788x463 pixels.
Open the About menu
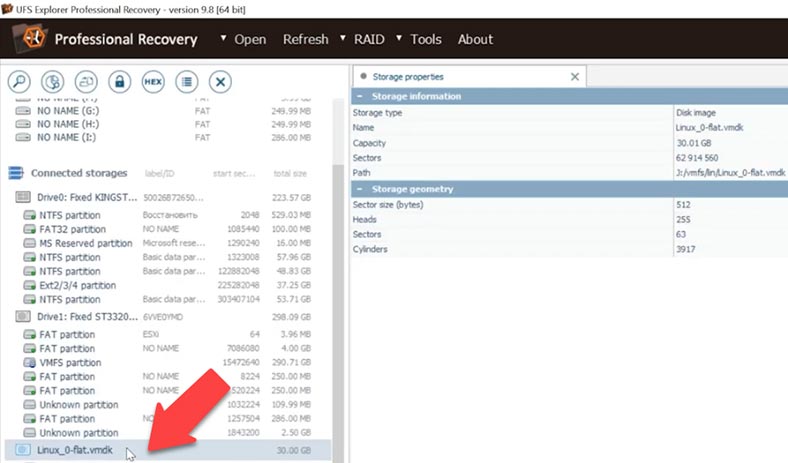475,39
